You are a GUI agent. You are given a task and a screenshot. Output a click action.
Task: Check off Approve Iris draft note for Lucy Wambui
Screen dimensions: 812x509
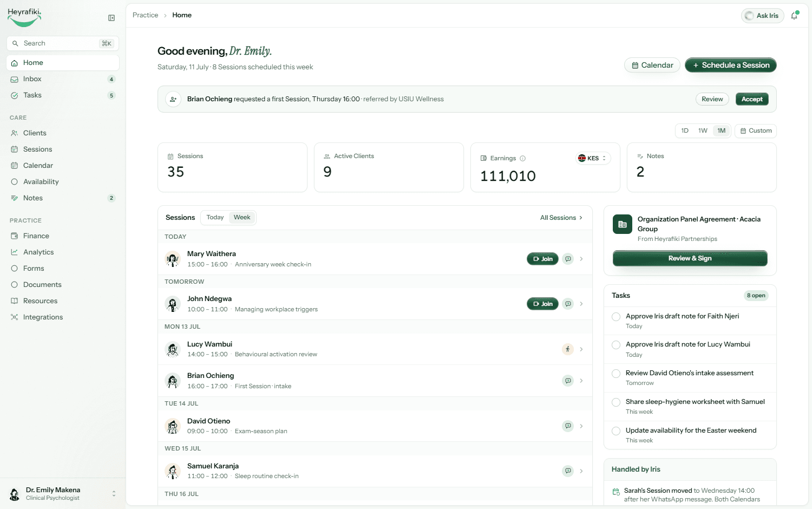coord(616,345)
